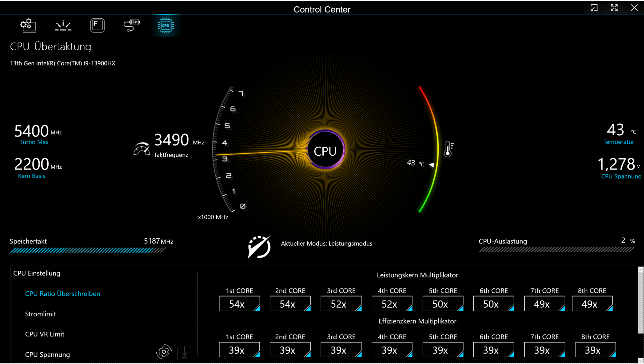Open the 1st performance core 54x multiplier

(x=239, y=304)
